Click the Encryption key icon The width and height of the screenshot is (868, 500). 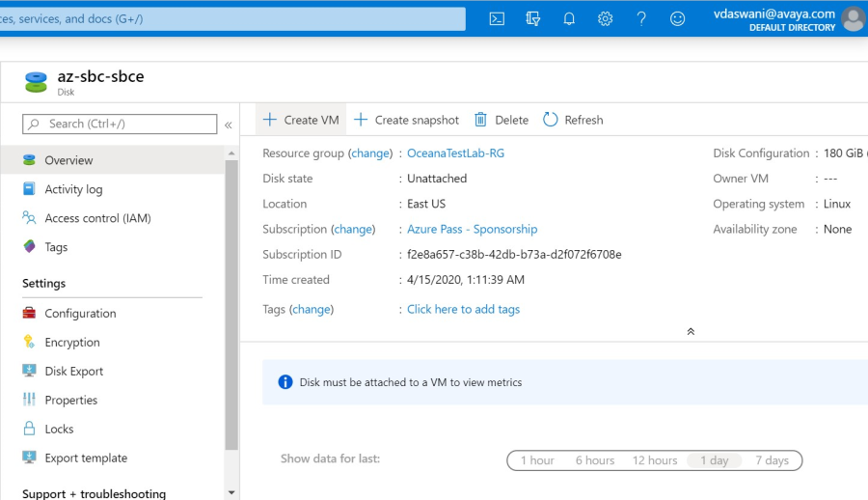point(29,342)
